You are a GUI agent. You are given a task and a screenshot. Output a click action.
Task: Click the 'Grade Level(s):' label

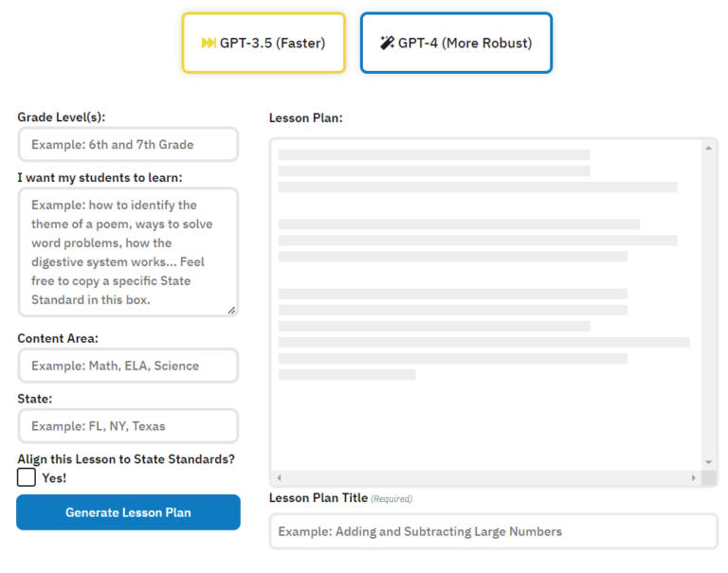click(62, 116)
